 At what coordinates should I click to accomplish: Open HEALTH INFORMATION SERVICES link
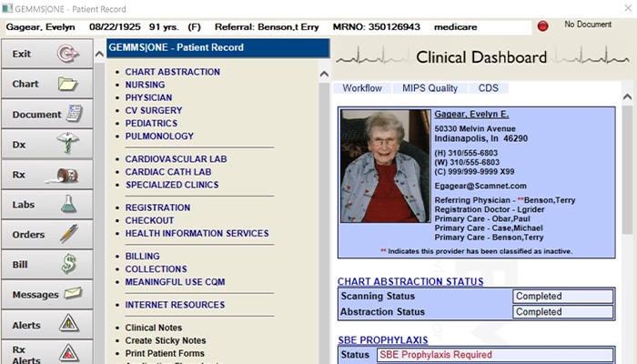[x=197, y=234]
